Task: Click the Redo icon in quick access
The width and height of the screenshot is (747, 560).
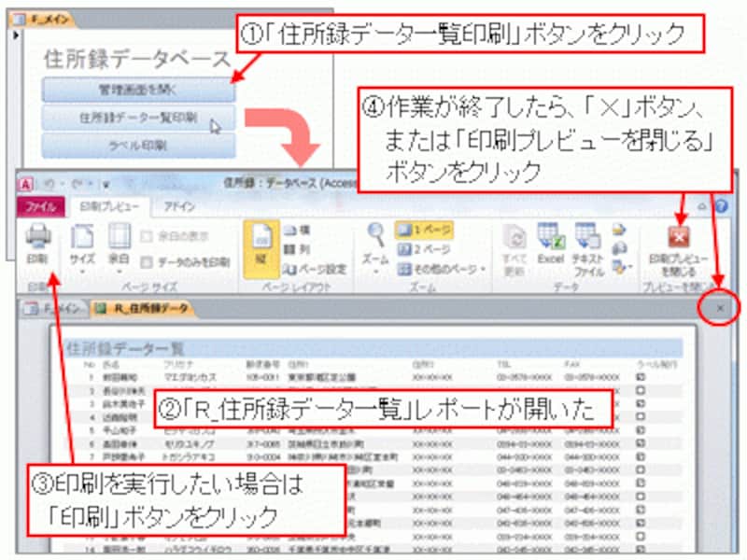Action: pos(78,183)
